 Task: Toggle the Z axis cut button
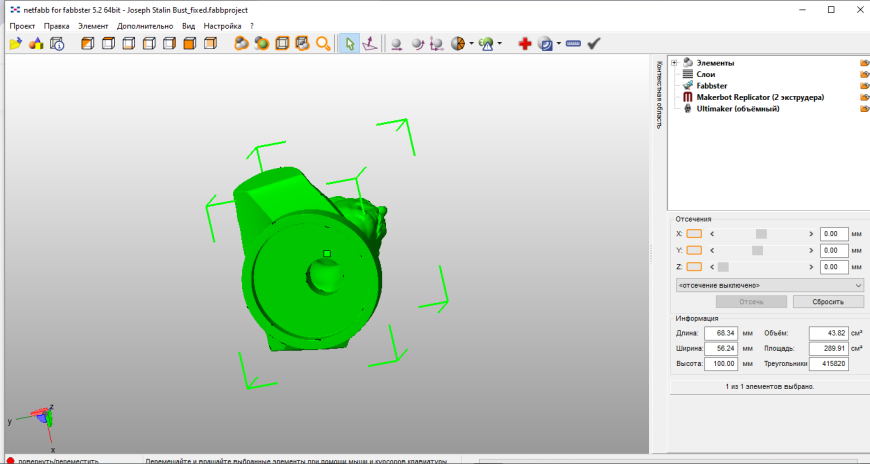[x=694, y=267]
